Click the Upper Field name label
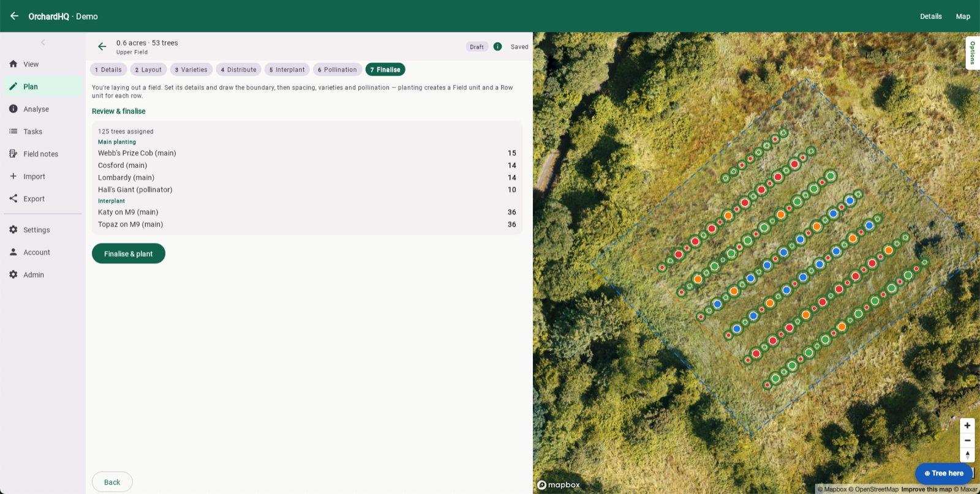 point(132,53)
